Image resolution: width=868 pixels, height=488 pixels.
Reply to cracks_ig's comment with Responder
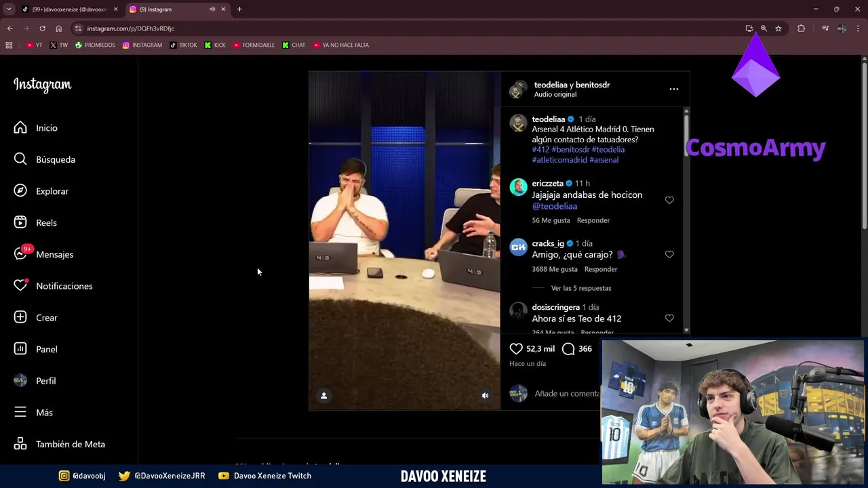(x=600, y=269)
